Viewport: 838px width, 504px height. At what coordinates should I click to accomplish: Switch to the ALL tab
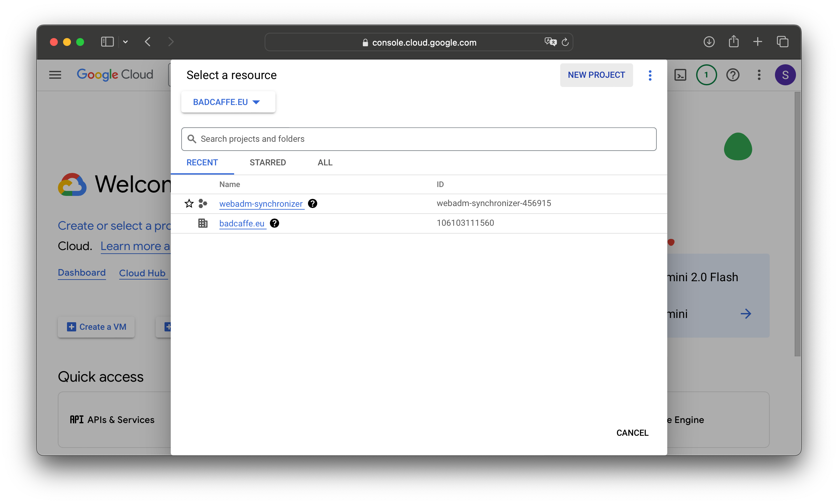tap(325, 163)
